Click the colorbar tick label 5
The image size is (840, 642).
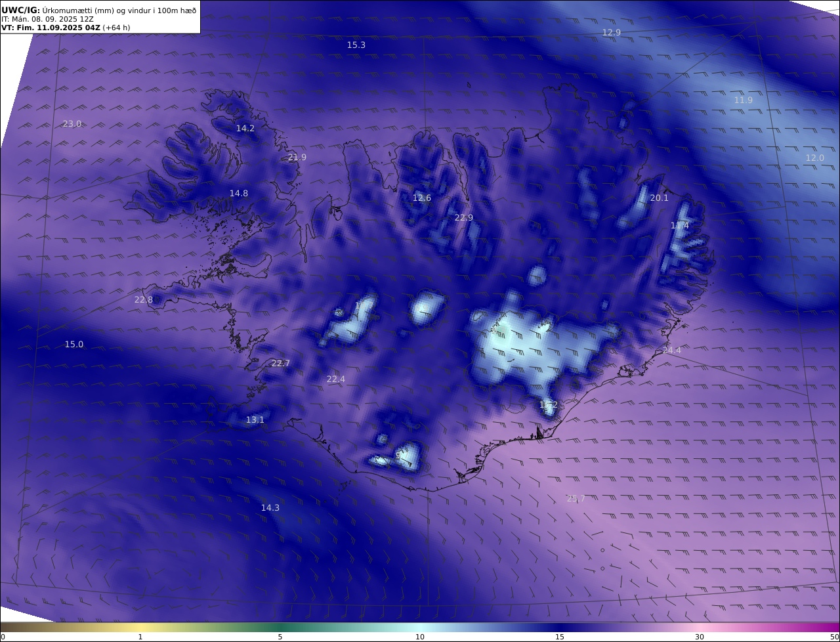tap(280, 636)
